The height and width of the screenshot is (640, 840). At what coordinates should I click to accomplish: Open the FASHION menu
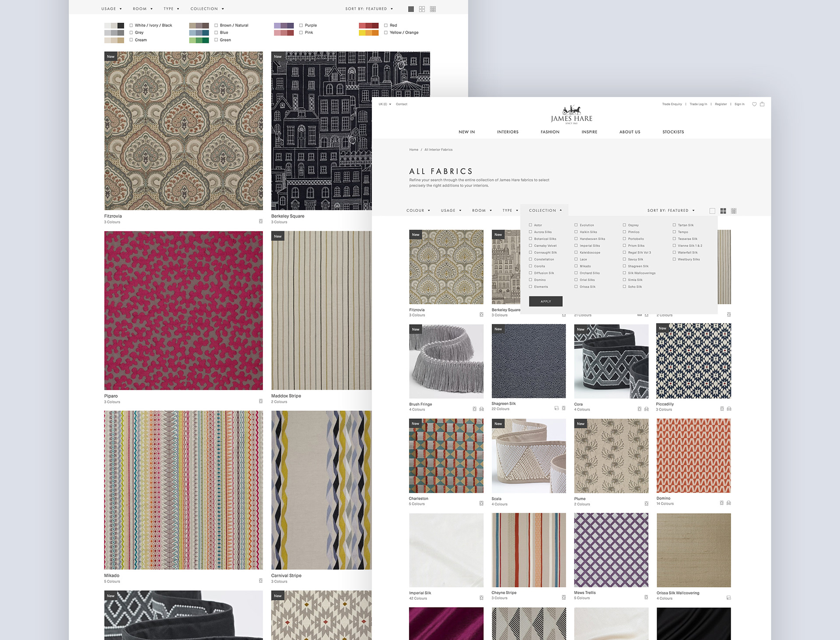(x=550, y=132)
